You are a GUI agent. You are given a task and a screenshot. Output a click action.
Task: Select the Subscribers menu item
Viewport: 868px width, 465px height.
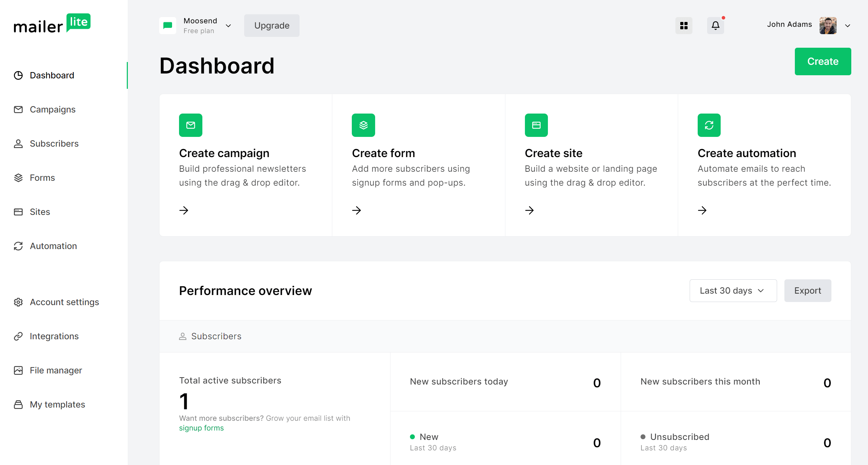(x=53, y=144)
